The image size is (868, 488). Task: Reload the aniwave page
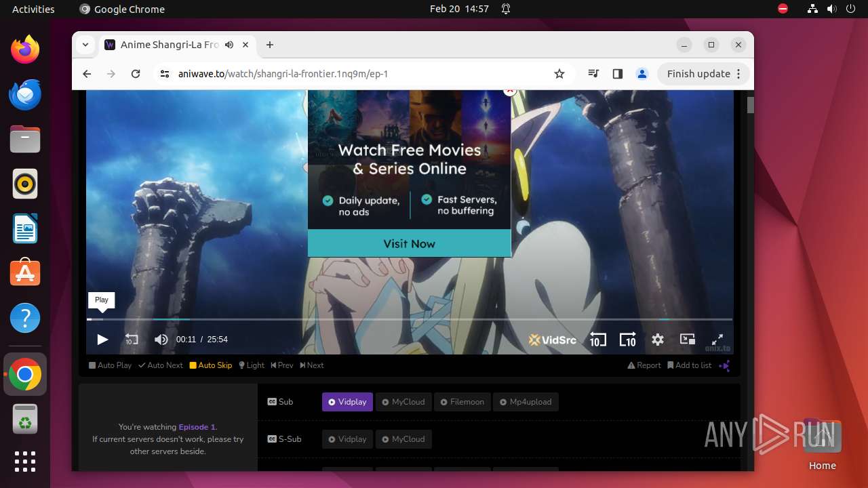136,74
